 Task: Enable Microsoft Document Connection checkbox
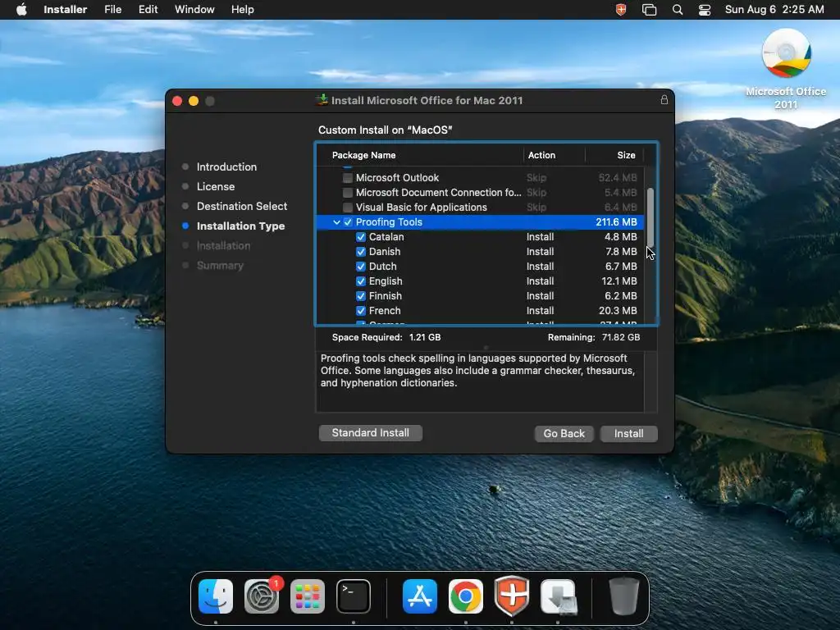tap(348, 192)
